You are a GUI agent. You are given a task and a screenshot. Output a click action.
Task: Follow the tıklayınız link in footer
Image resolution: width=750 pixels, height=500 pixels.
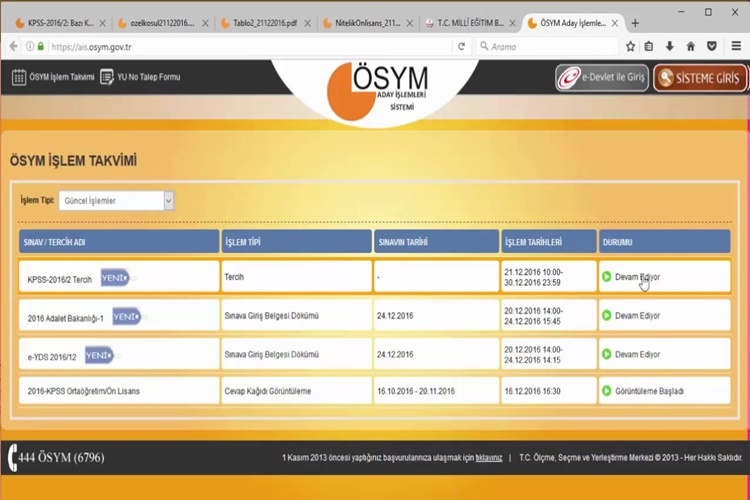[x=489, y=458]
